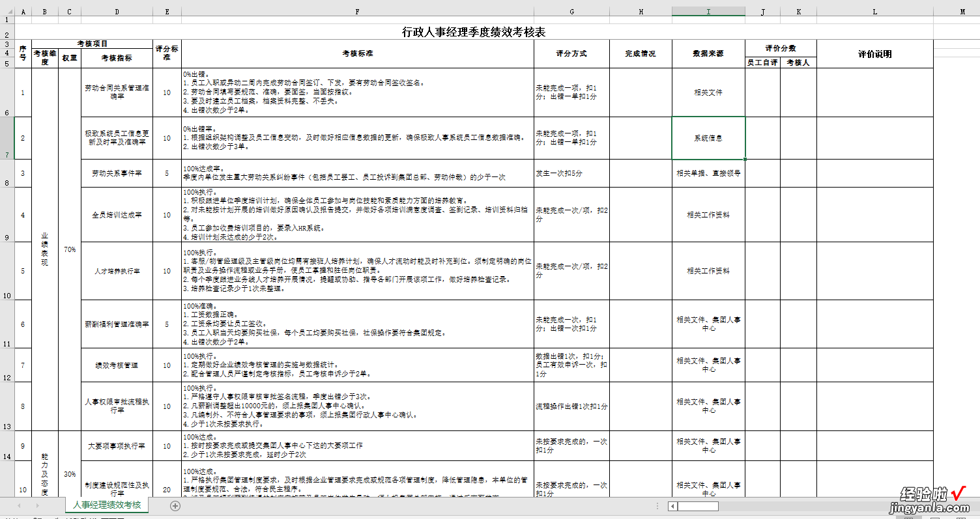Select the 人事权限审批流程执行率 cell
This screenshot has height=519, width=980.
click(x=117, y=406)
